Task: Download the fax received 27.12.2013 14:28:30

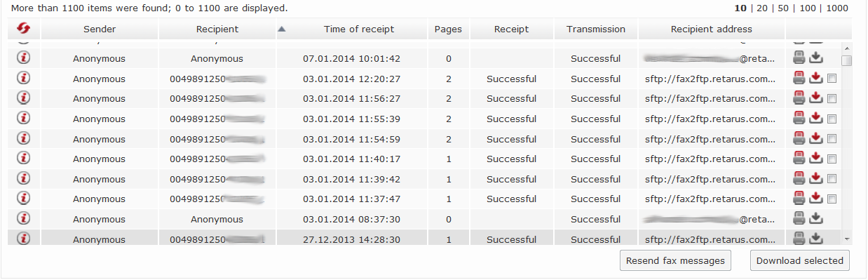Action: click(x=816, y=239)
